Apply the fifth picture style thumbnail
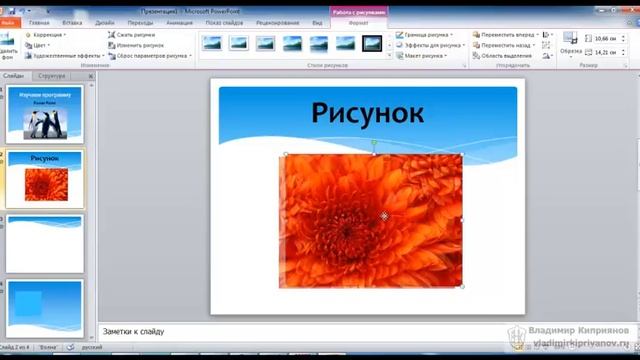 tap(319, 43)
